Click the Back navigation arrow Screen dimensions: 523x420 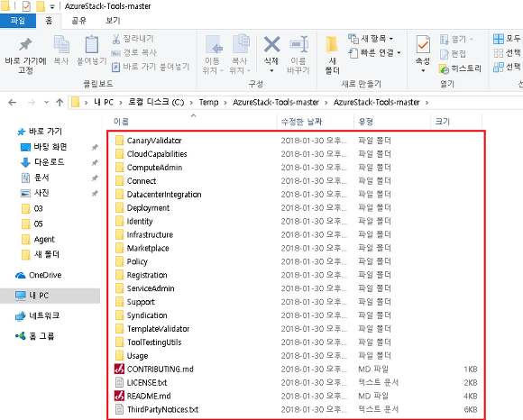tap(13, 103)
